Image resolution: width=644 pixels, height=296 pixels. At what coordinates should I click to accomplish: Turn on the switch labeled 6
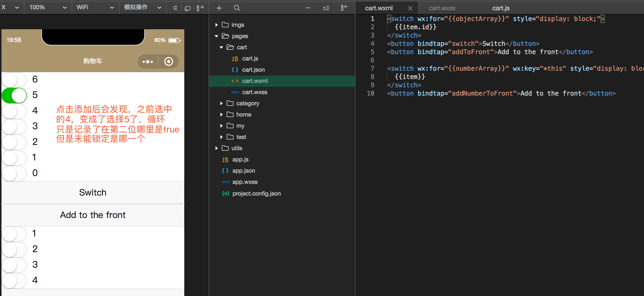(x=14, y=79)
